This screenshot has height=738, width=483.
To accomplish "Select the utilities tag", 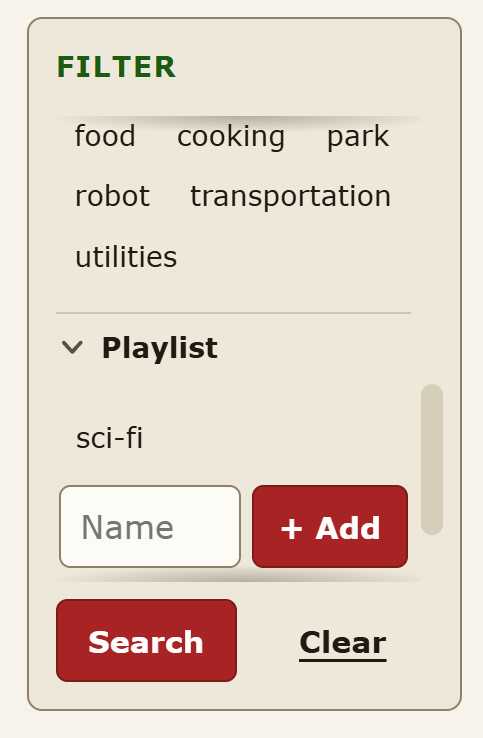I will 126,257.
